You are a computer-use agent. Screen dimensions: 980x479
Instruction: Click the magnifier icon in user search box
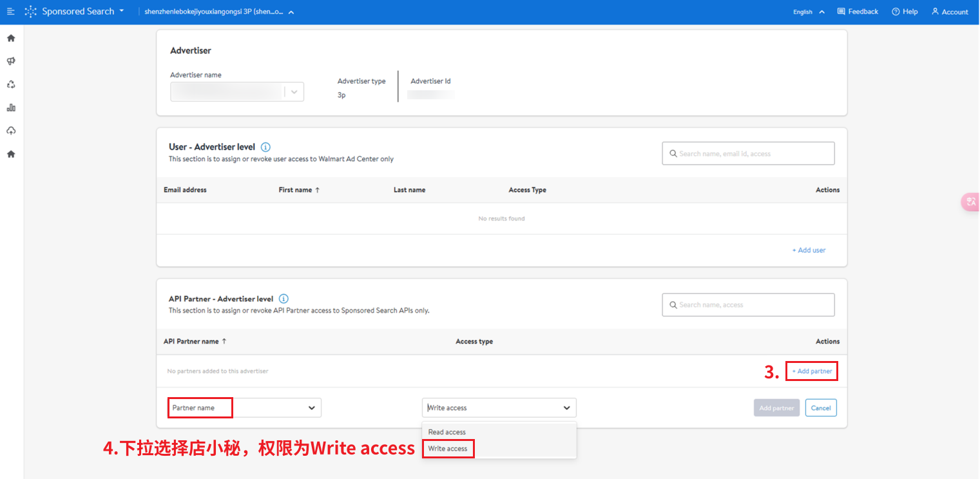[x=673, y=153]
